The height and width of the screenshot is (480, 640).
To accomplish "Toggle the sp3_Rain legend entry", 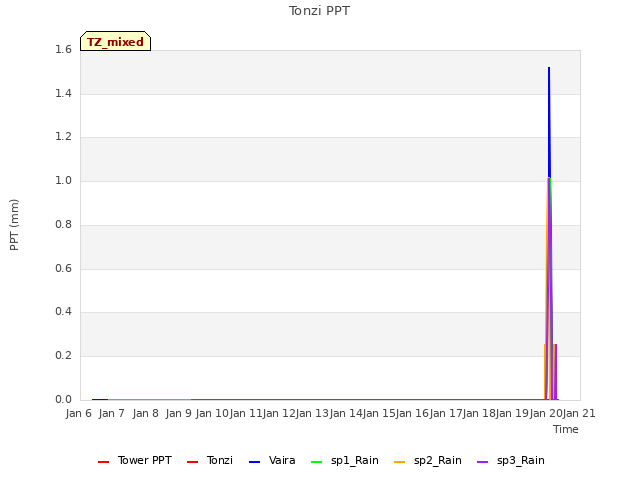I will (x=511, y=461).
